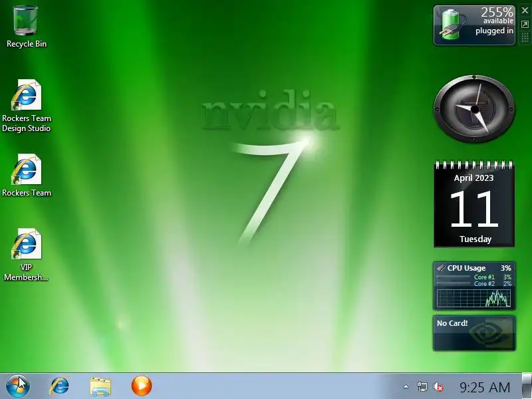
Task: Click the Show Desktop button
Action: [527, 386]
